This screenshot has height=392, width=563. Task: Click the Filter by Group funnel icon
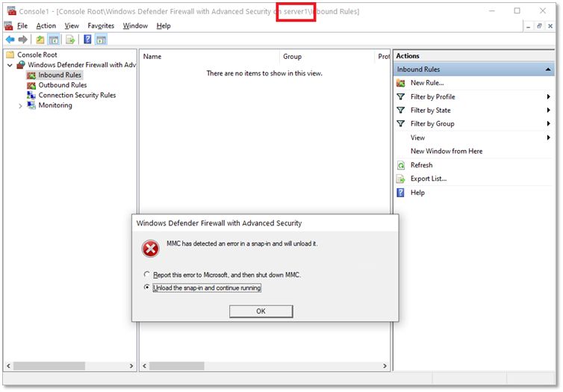click(x=401, y=124)
